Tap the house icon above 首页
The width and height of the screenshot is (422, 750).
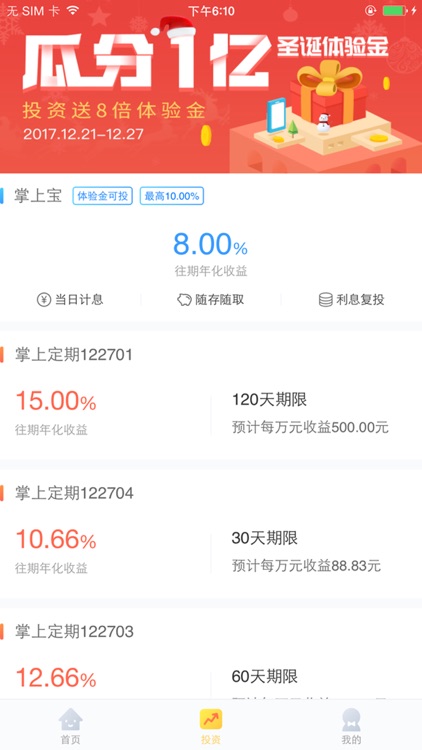70,719
